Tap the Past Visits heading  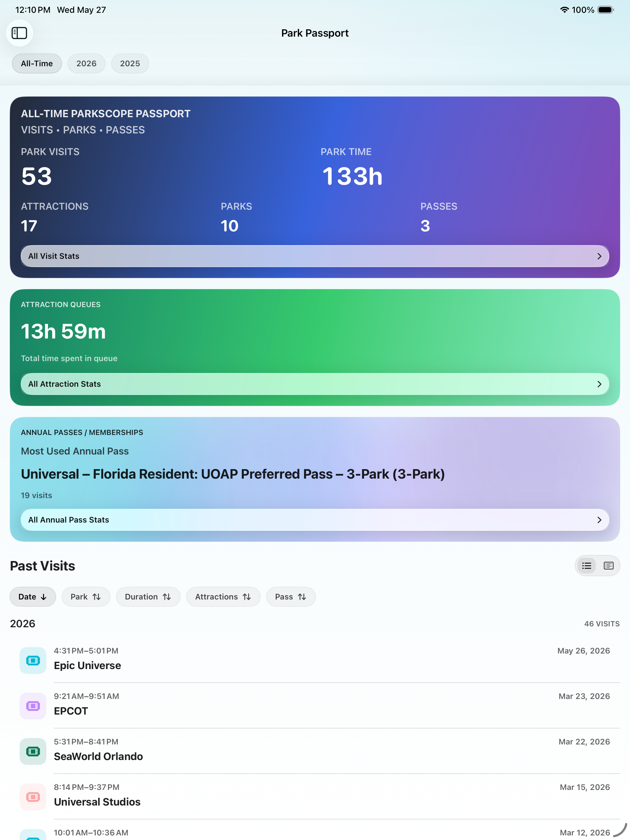42,566
